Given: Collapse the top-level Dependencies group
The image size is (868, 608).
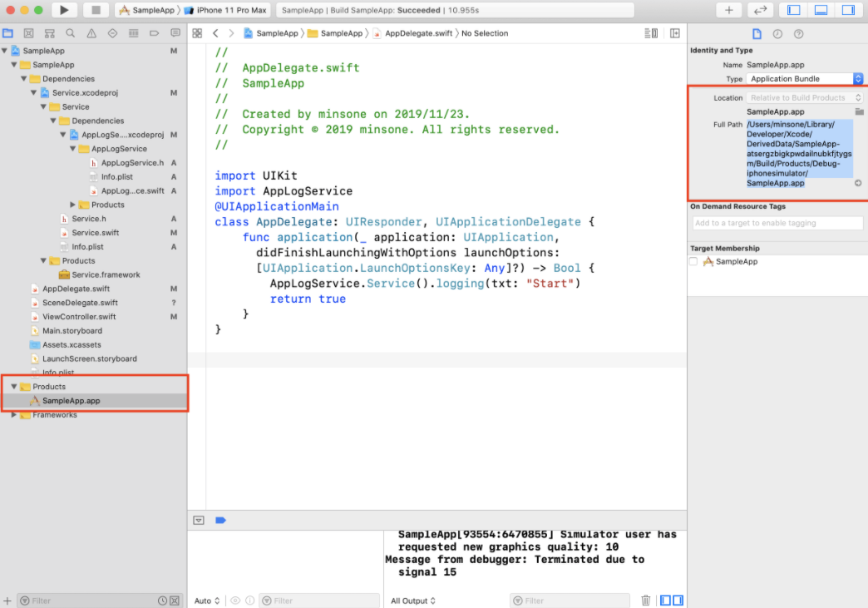Looking at the screenshot, I should pos(24,79).
